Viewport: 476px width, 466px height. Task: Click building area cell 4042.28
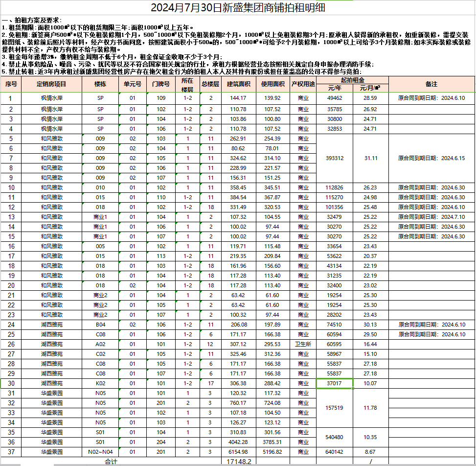coord(238,442)
